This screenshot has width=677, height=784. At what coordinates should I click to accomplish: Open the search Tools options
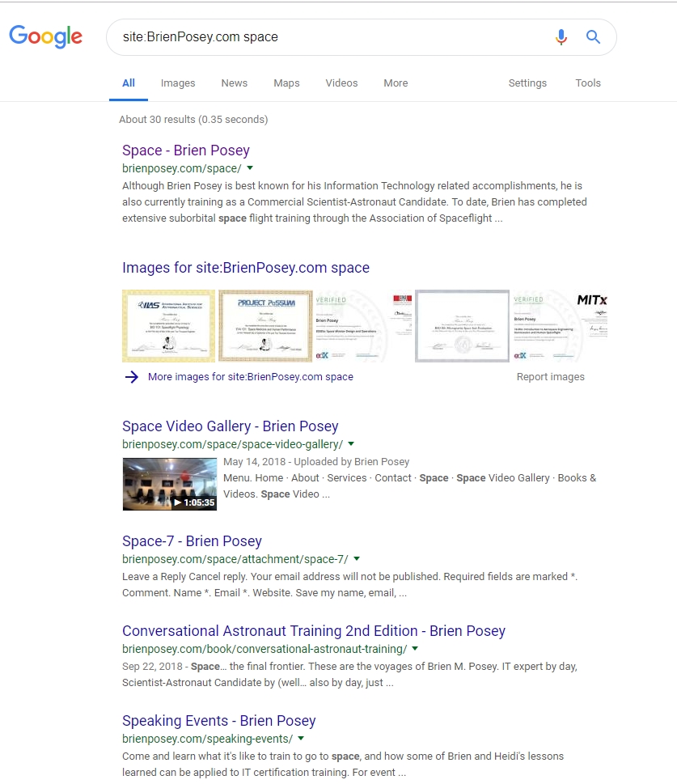point(587,83)
